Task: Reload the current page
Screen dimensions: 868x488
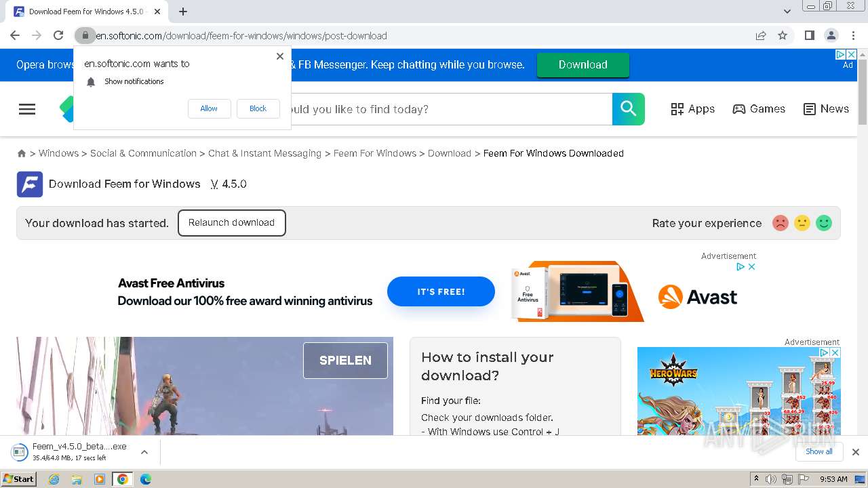Action: tap(58, 35)
